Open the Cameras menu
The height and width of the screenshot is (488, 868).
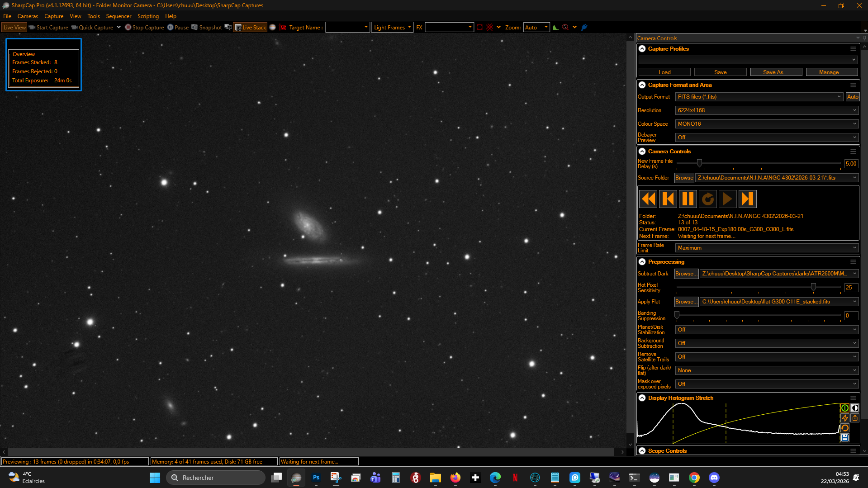[28, 16]
